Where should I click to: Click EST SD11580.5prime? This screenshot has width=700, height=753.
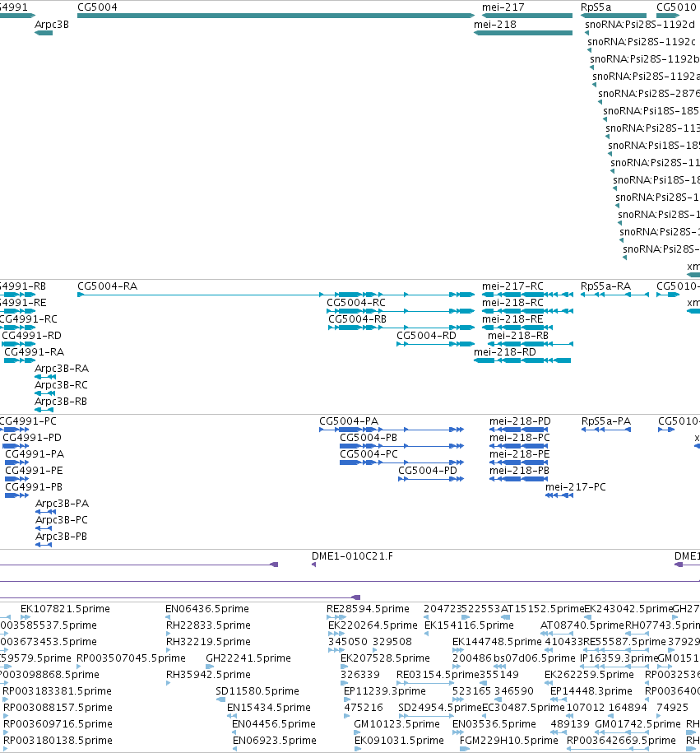point(257,690)
